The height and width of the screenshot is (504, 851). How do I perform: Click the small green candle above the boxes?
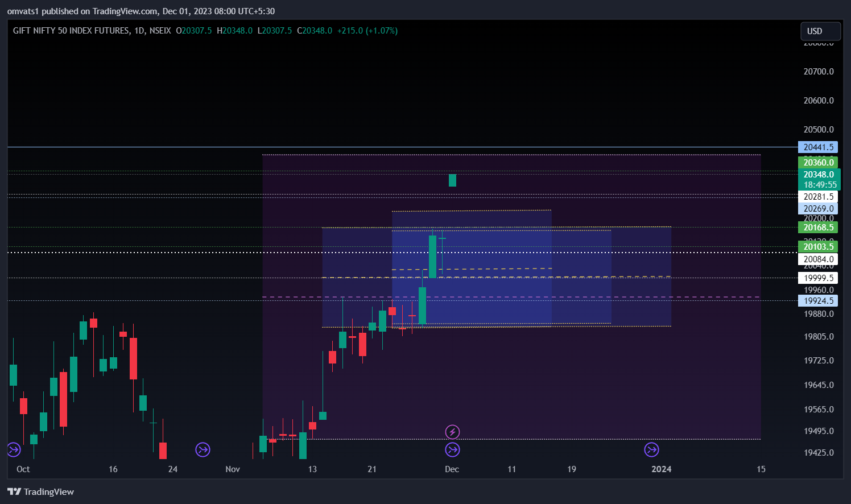tap(452, 180)
